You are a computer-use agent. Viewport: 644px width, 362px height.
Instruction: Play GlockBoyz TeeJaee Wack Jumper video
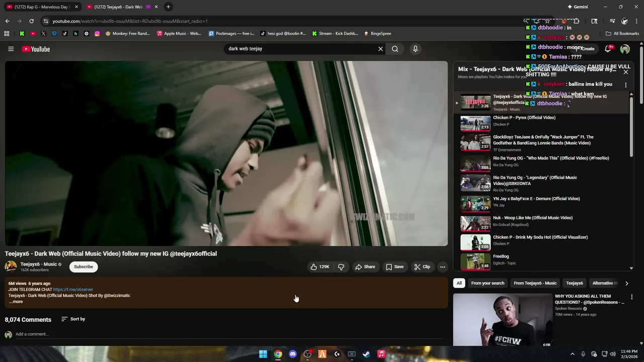[542, 142]
